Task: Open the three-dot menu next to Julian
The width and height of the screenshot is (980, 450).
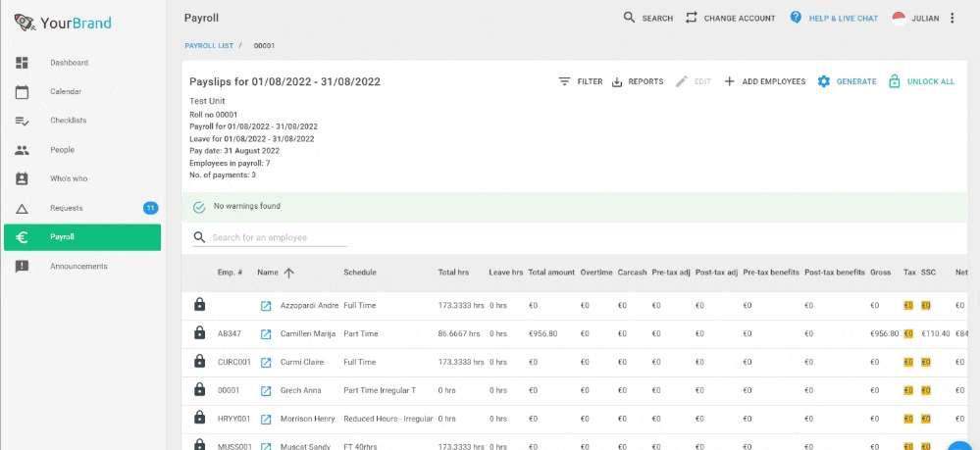Action: 952,18
